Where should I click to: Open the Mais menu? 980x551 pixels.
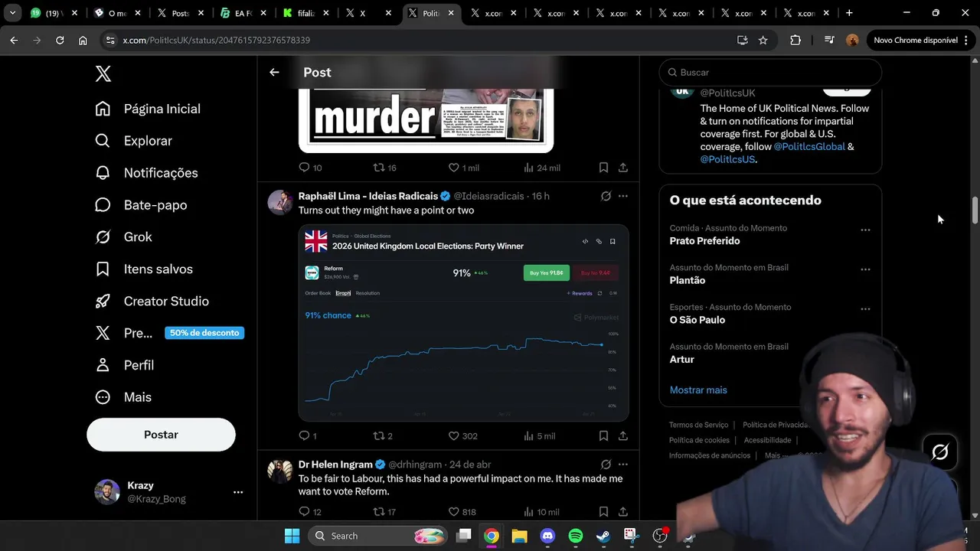pos(123,397)
